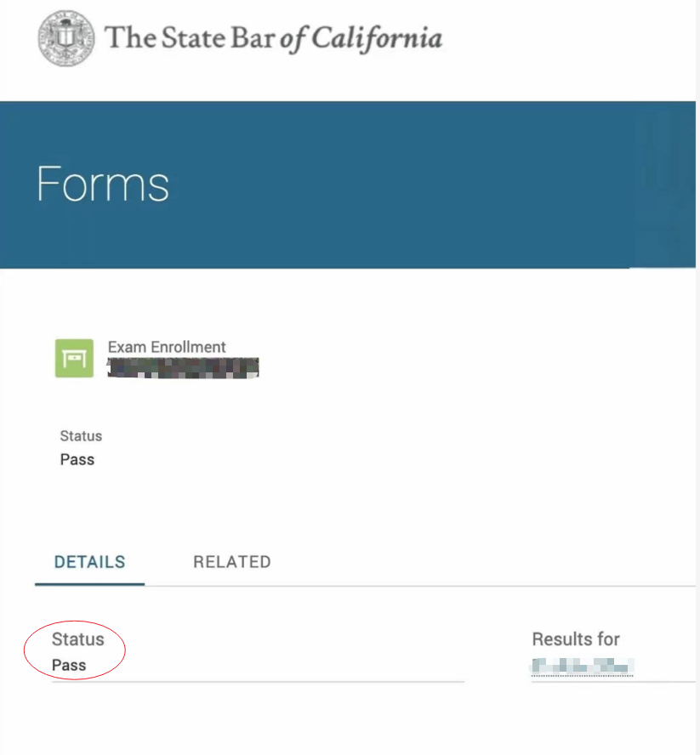700x755 pixels.
Task: Click "The State Bar of California" wordmark
Action: (x=272, y=38)
